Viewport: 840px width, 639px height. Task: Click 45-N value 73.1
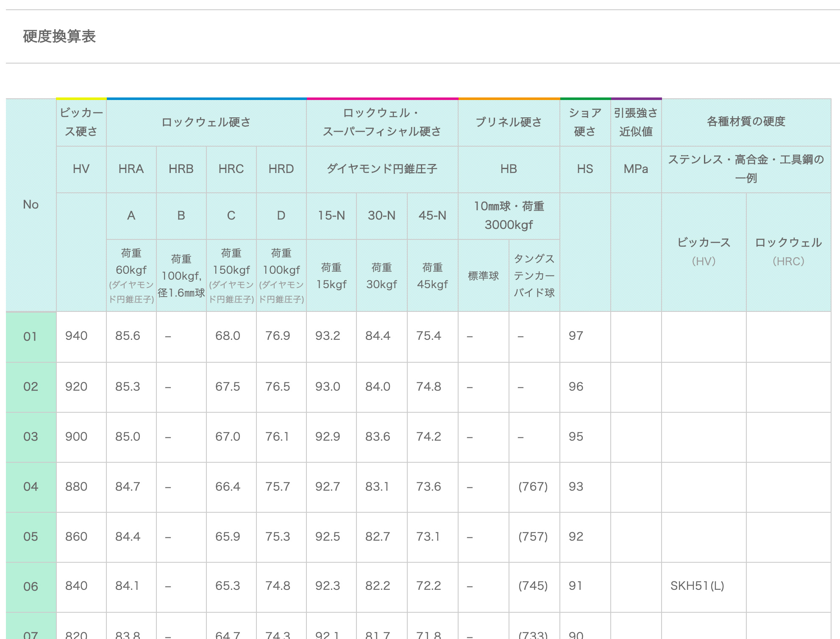tap(428, 536)
